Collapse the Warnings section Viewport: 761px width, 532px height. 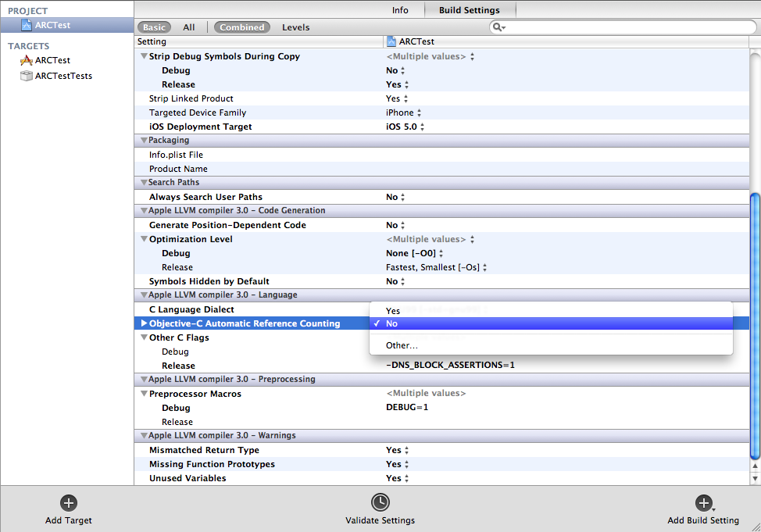144,436
